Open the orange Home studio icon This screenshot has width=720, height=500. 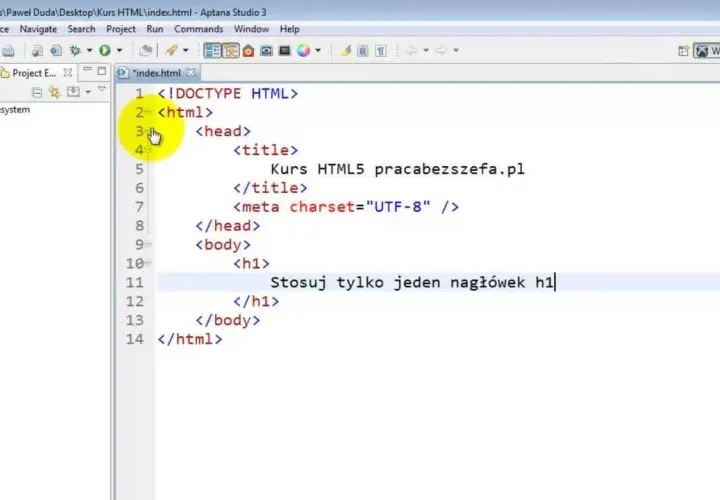(248, 51)
